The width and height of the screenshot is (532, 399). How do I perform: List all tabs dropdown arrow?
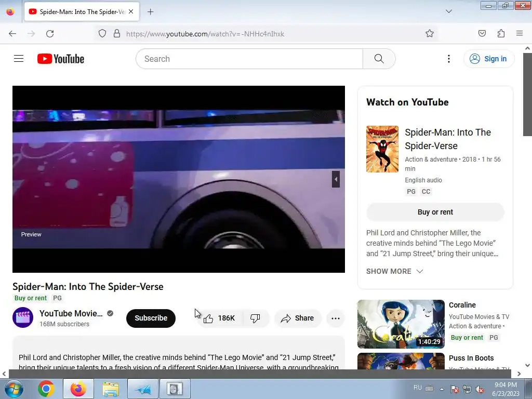point(448,11)
